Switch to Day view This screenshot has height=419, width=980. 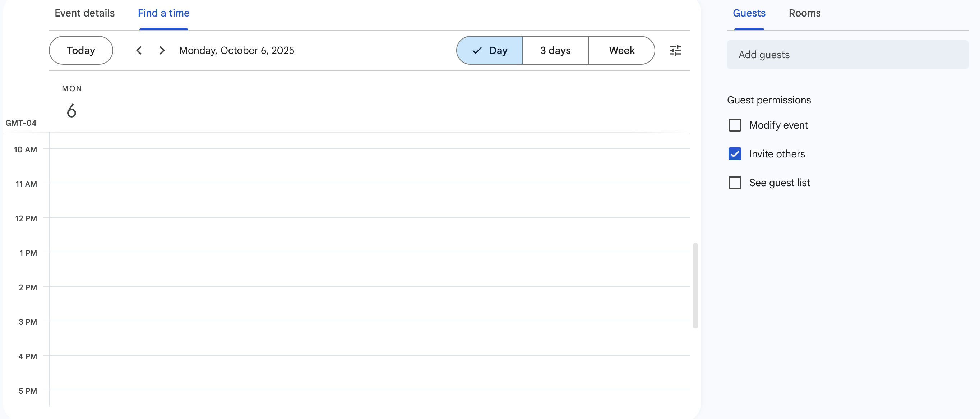[x=490, y=50]
